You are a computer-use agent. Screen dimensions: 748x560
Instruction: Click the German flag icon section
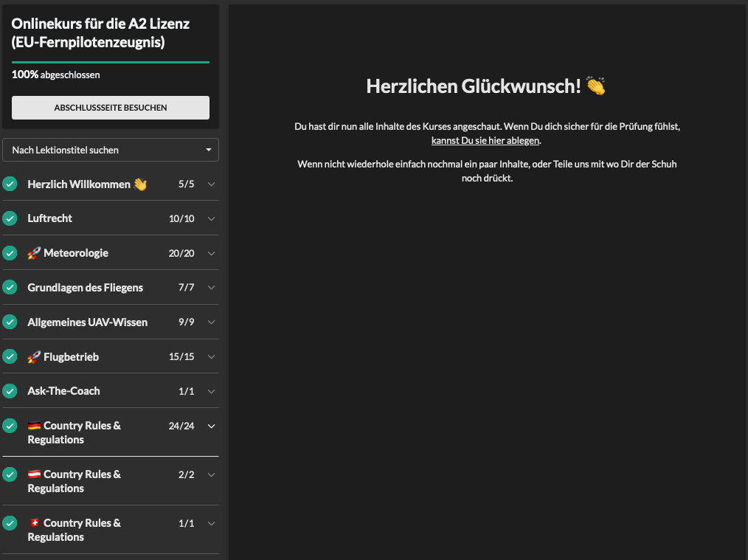pyautogui.click(x=34, y=426)
